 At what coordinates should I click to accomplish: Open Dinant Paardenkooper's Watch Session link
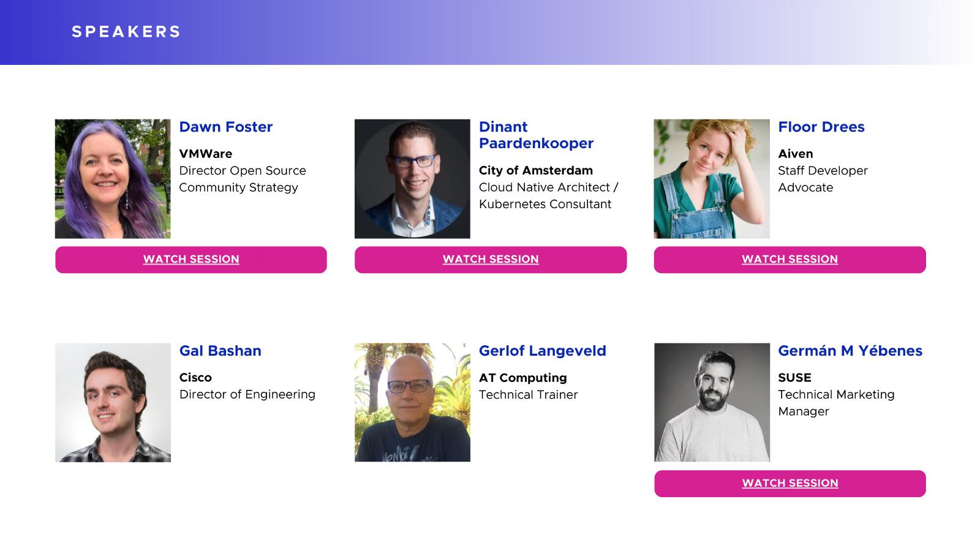pyautogui.click(x=491, y=260)
